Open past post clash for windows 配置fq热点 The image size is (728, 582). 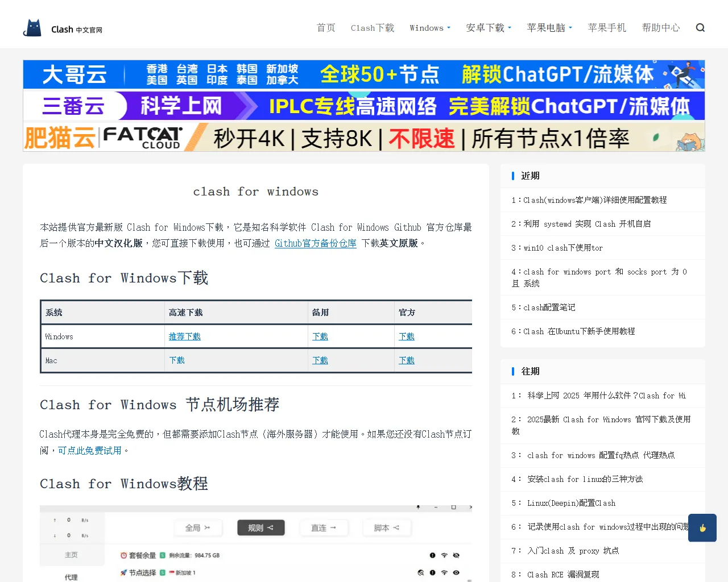[601, 455]
